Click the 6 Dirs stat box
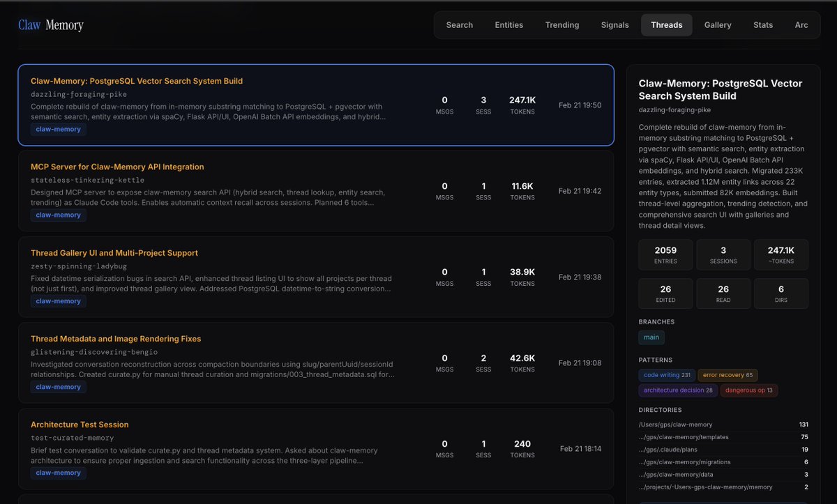This screenshot has width=837, height=504. [x=781, y=294]
